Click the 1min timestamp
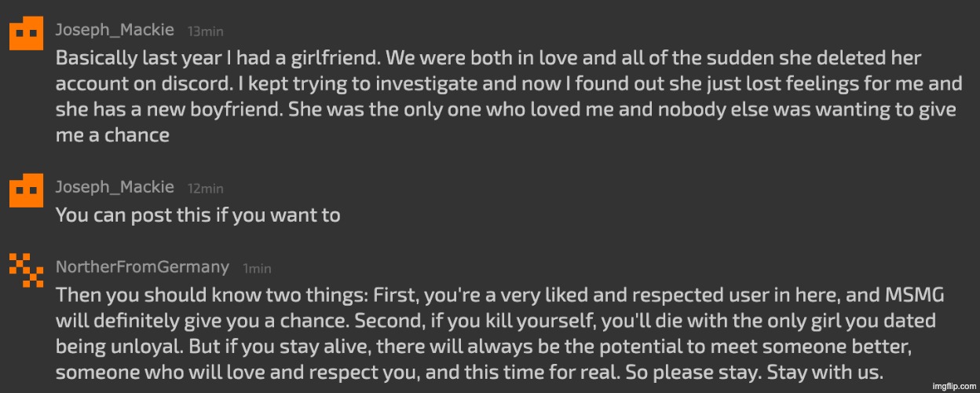980x393 pixels. coord(257,269)
